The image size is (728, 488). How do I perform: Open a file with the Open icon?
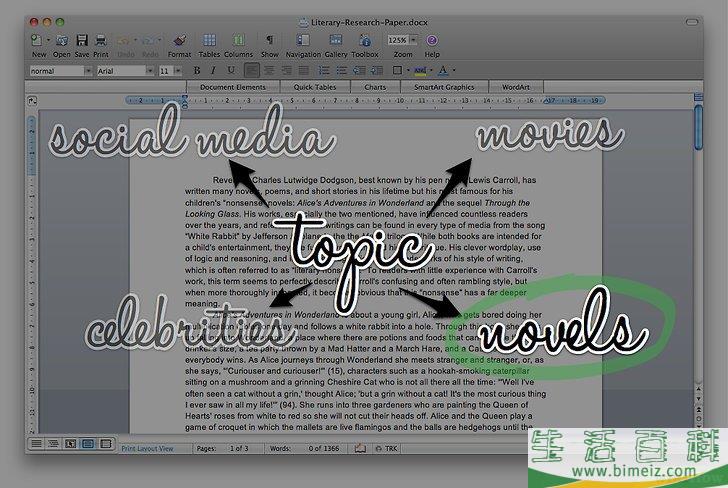[x=61, y=40]
